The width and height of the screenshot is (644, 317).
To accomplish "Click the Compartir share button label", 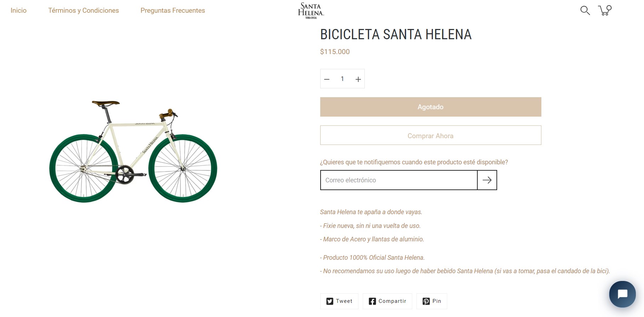I will click(x=392, y=301).
